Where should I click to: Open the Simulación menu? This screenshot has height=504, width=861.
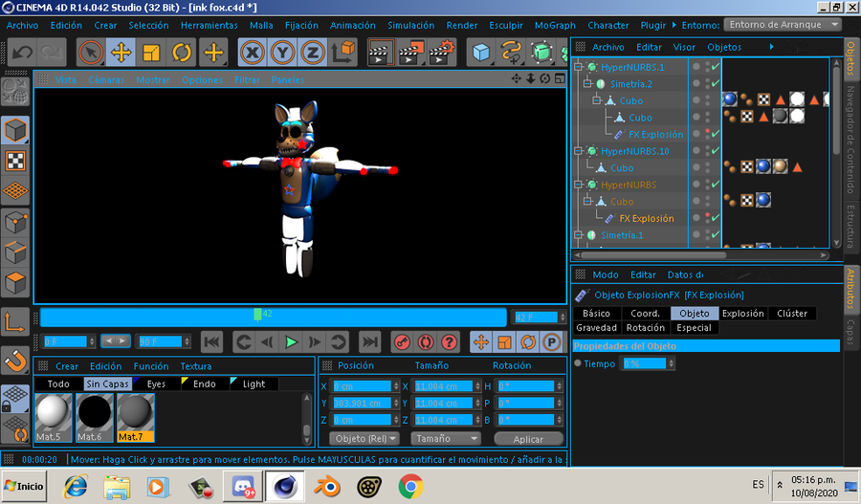pyautogui.click(x=410, y=25)
